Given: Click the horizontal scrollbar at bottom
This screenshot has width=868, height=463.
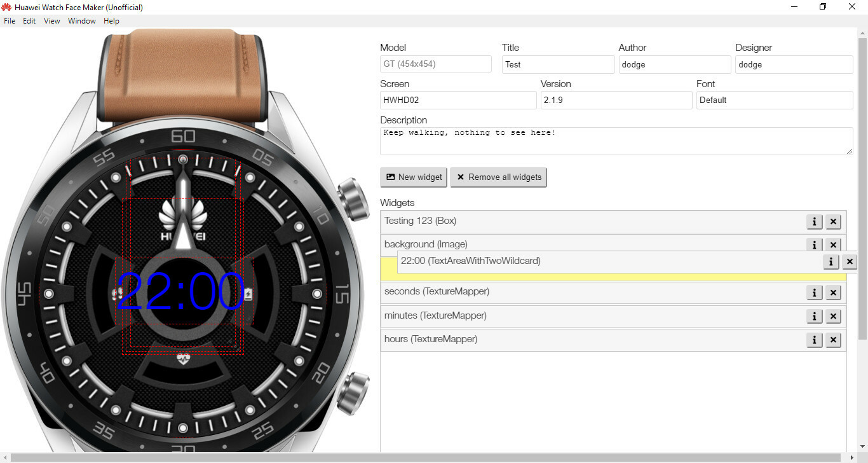Looking at the screenshot, I should (x=426, y=458).
